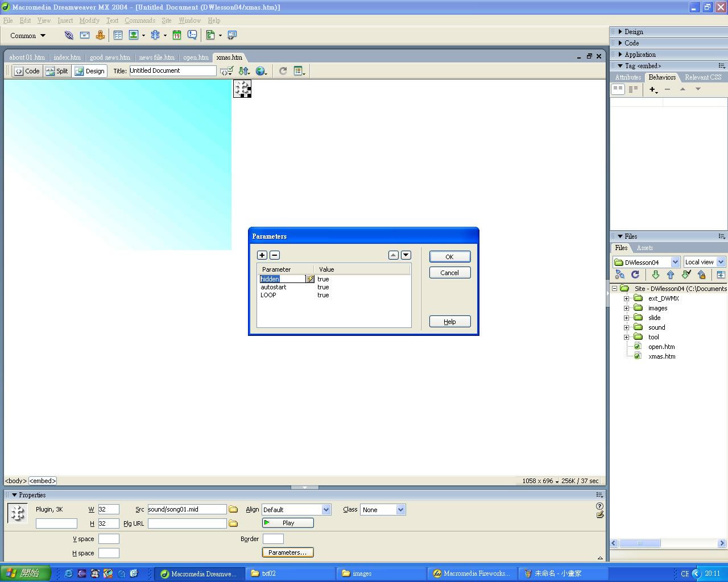The width and height of the screenshot is (728, 582).
Task: Switch to Code view
Action: [x=27, y=71]
